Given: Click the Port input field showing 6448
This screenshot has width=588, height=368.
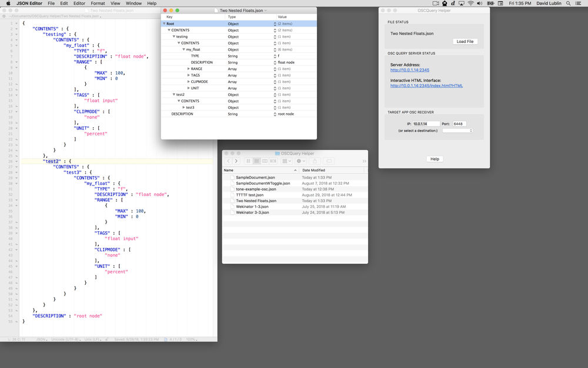Looking at the screenshot, I should [459, 124].
